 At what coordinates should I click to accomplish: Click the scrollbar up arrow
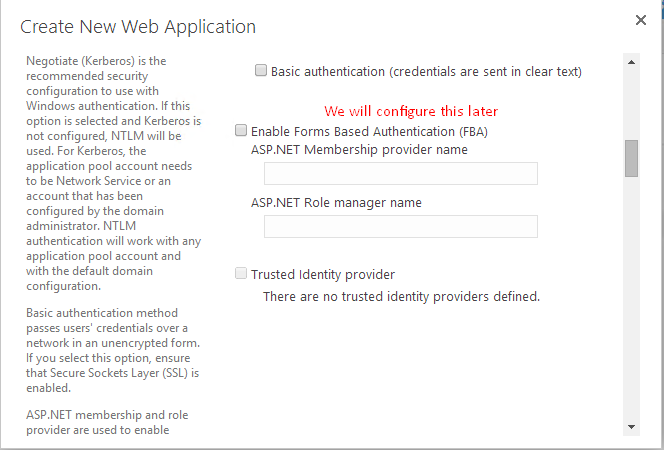click(x=631, y=62)
